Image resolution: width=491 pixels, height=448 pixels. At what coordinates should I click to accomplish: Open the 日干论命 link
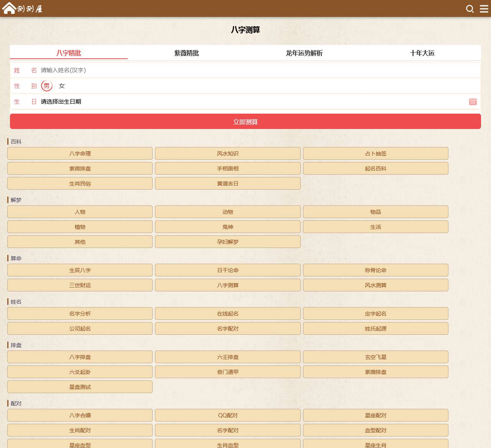tap(228, 270)
